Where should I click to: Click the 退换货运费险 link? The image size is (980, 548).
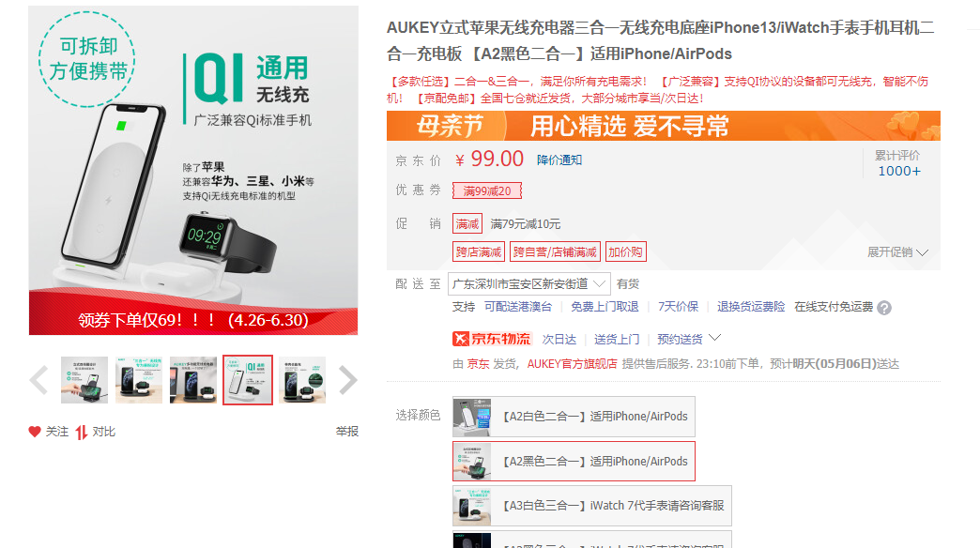[751, 307]
